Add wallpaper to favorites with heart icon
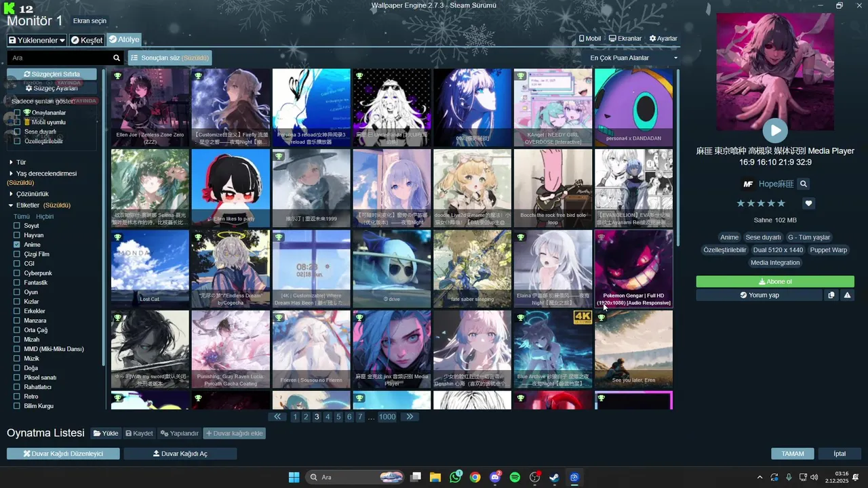 pyautogui.click(x=808, y=203)
